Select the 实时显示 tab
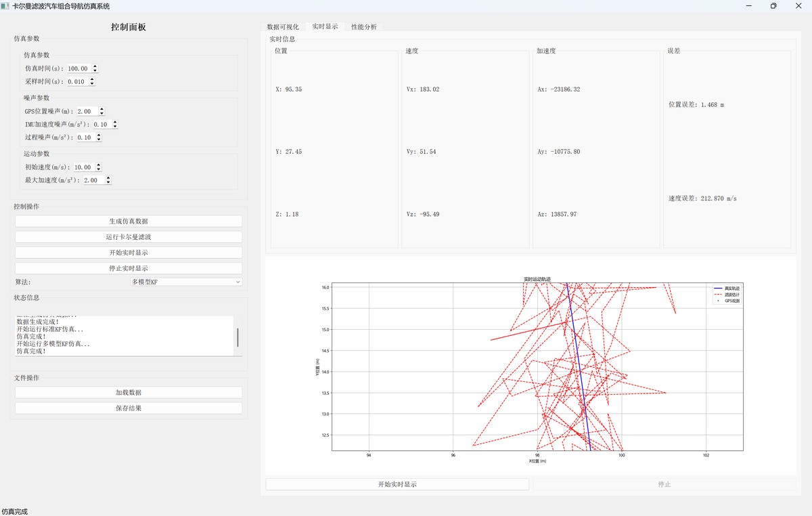Viewport: 812px width, 516px height. pyautogui.click(x=325, y=27)
